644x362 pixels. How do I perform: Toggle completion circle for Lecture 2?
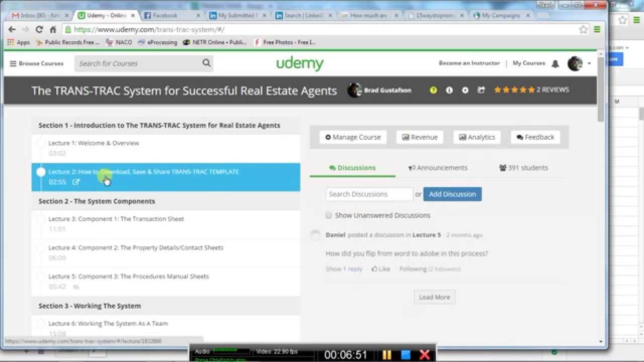click(41, 172)
